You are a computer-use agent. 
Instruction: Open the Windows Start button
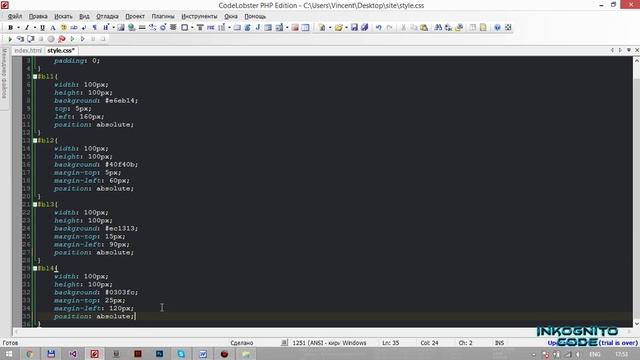[x=9, y=354]
